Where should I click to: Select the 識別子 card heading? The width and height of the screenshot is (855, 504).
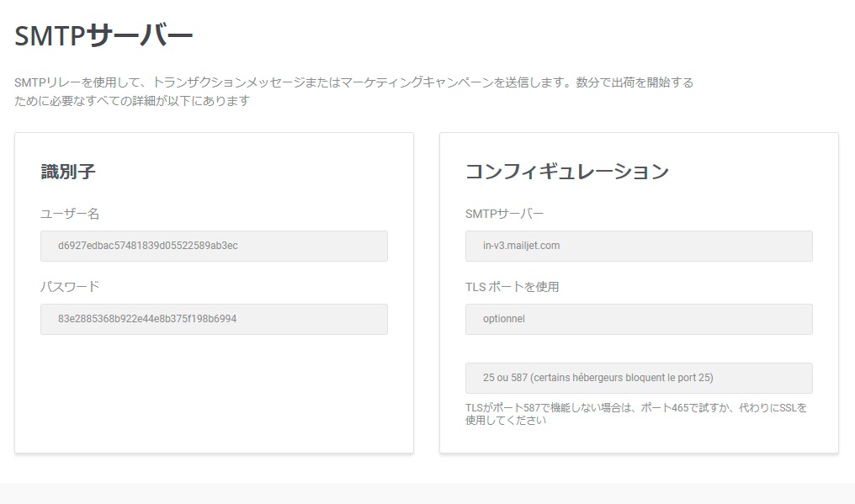pyautogui.click(x=68, y=172)
